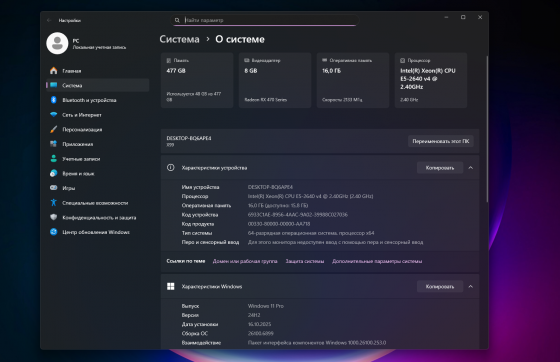Viewport: 560px width, 362px height.
Task: Go to Сеть и Интернет
Action: [x=98, y=115]
